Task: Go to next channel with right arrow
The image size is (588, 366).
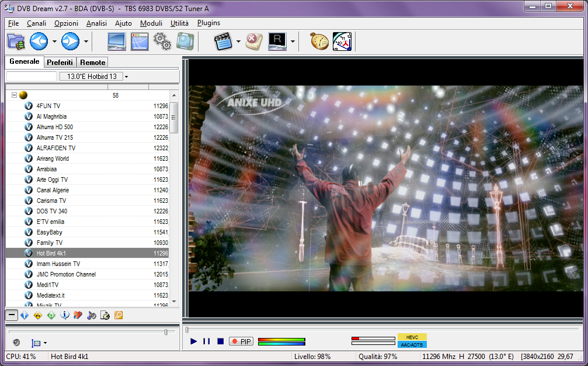Action: tap(71, 42)
